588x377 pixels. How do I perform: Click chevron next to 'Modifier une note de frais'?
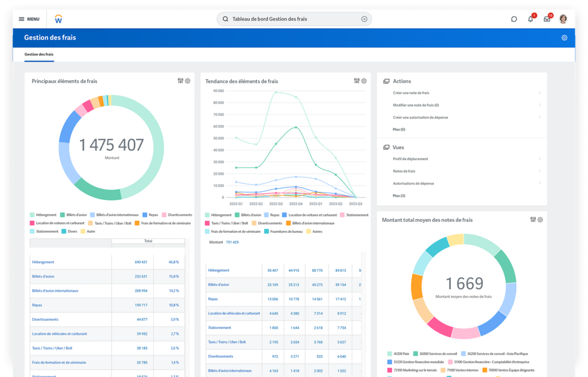540,105
